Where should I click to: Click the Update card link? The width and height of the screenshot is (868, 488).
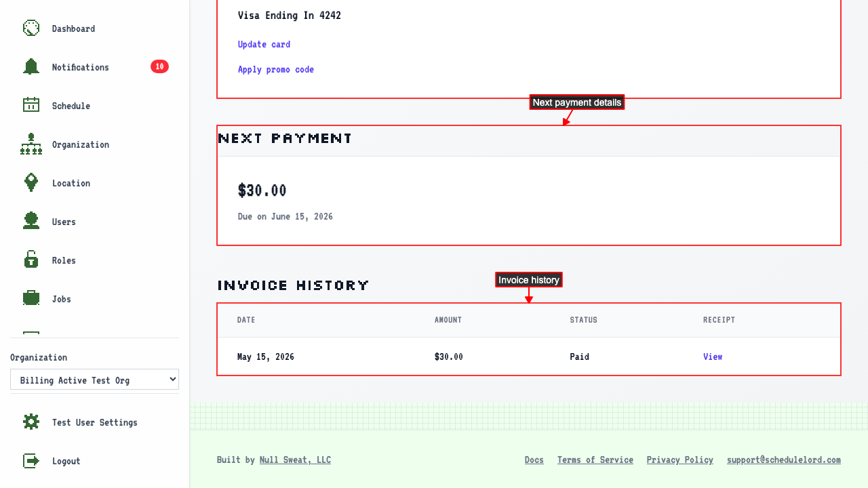tap(264, 44)
